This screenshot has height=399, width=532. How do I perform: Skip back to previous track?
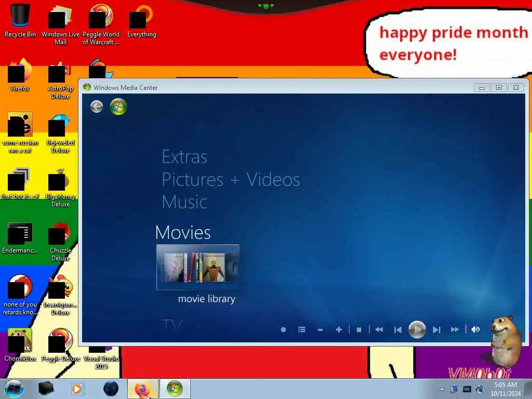click(x=398, y=329)
